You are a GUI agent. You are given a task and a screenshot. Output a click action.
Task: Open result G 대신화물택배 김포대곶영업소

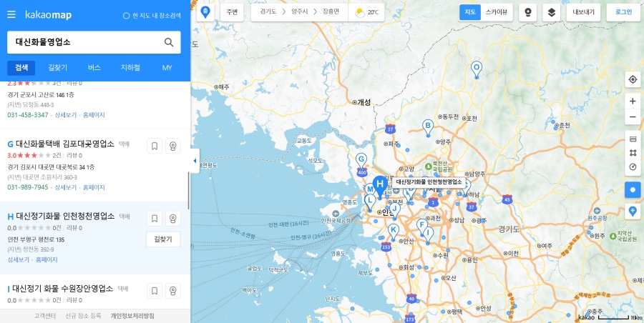click(65, 144)
